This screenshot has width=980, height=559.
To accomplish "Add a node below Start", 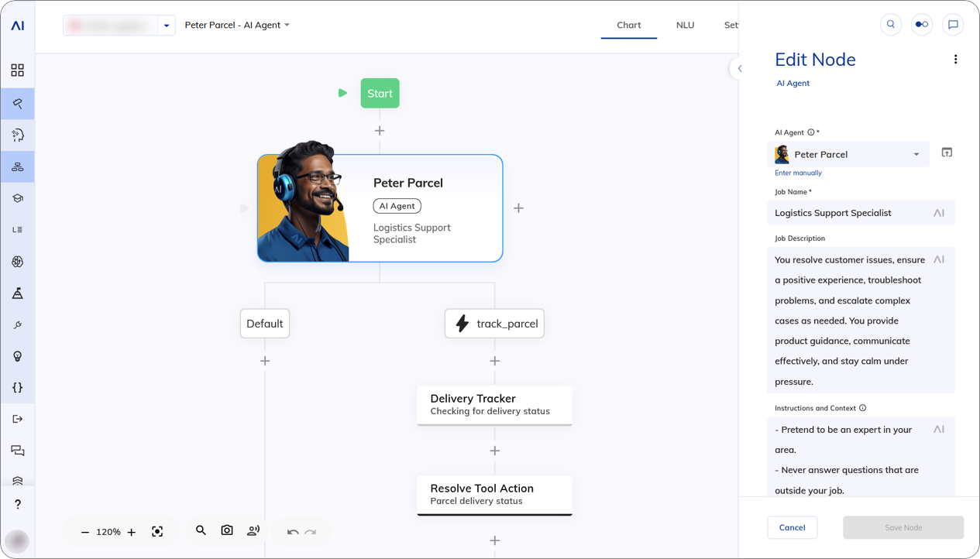I will [380, 131].
